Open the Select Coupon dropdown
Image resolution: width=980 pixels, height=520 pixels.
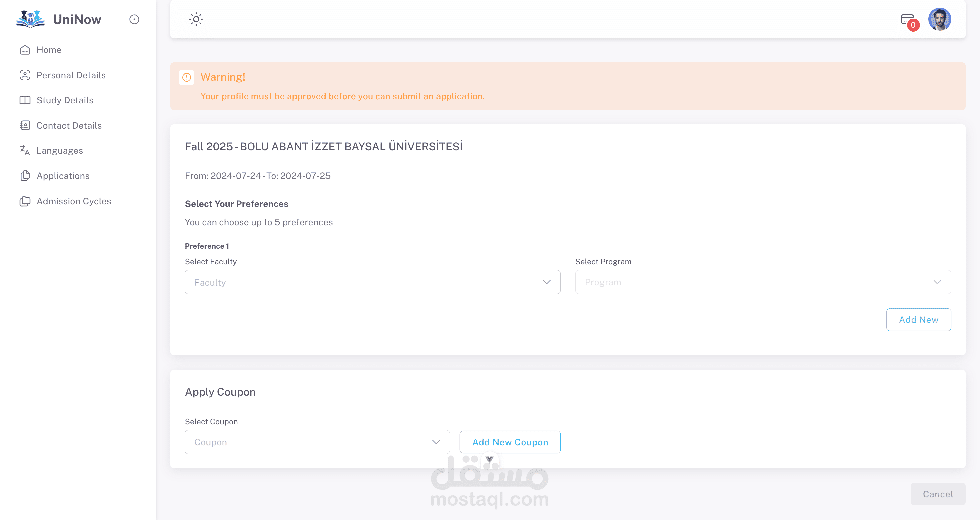317,442
